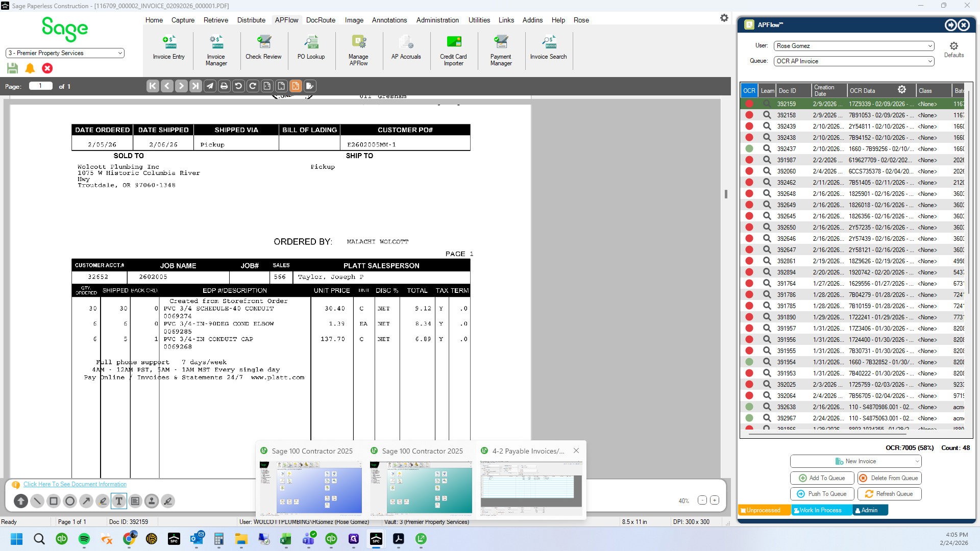Rotate the document clockwise
Image resolution: width=980 pixels, height=551 pixels.
point(253,86)
